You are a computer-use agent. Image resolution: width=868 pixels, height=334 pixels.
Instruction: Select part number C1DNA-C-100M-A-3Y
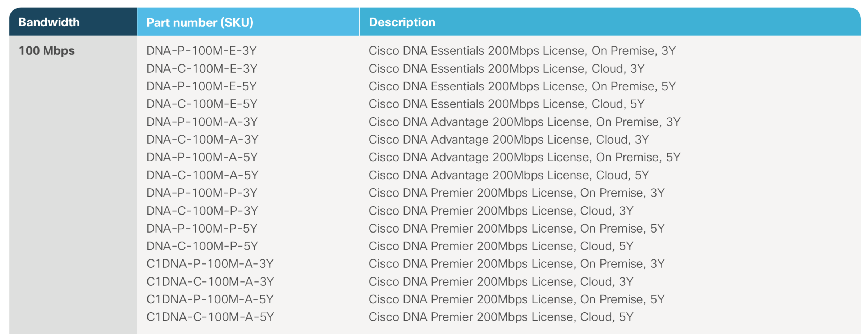click(x=210, y=282)
